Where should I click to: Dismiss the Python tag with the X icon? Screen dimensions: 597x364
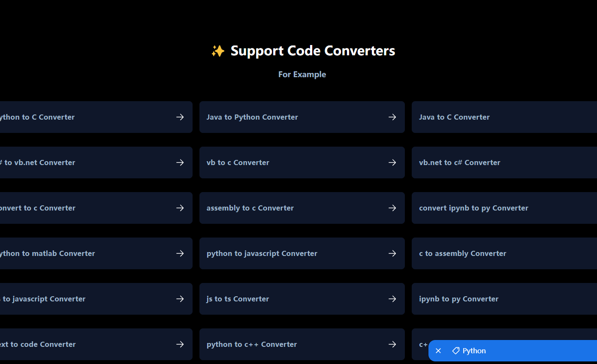(x=438, y=351)
